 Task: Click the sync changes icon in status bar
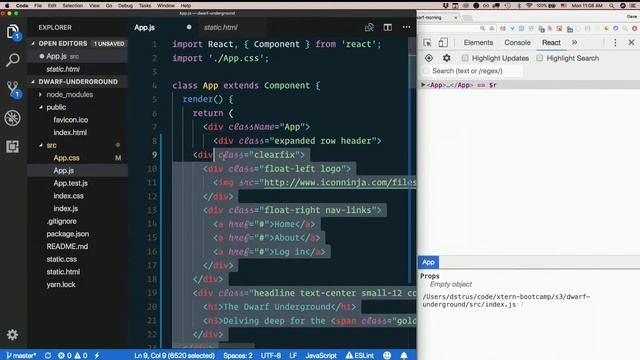[48, 356]
